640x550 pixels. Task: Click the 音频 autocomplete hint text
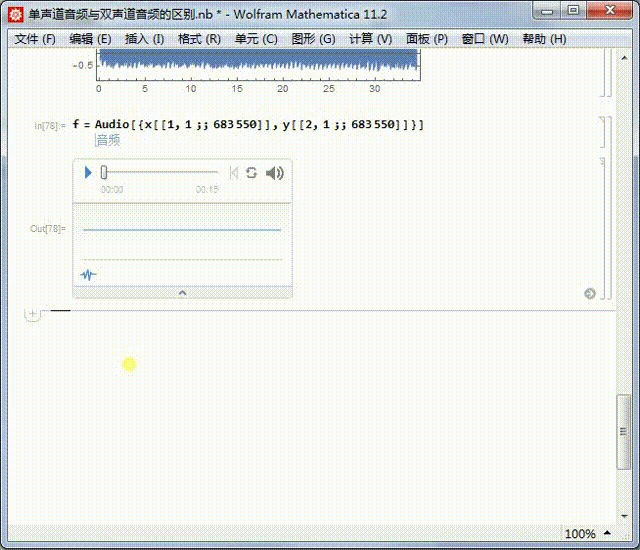(x=108, y=140)
